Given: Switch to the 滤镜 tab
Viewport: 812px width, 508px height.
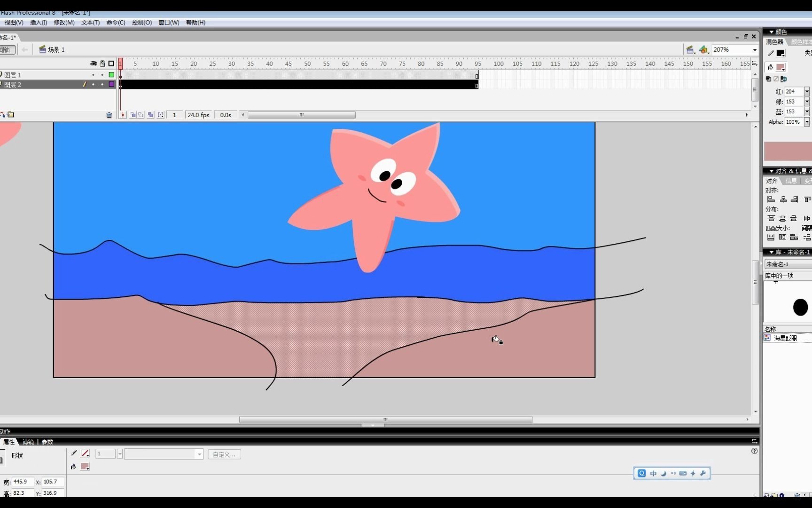Looking at the screenshot, I should [28, 442].
